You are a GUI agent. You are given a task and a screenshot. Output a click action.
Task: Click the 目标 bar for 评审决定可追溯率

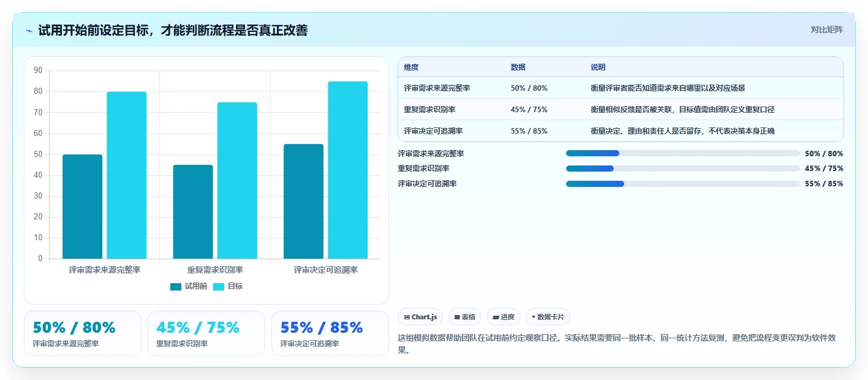tap(348, 170)
